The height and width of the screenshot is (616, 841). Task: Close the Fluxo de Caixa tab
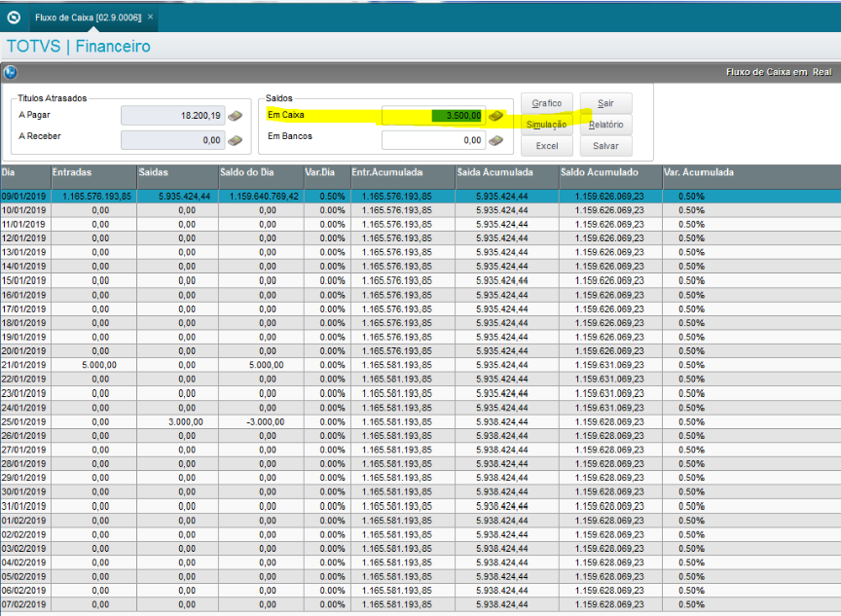151,18
